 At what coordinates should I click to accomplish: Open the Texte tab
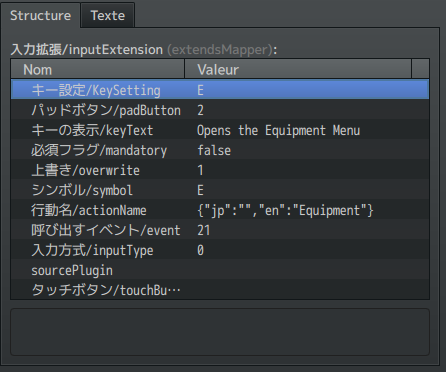[x=108, y=16]
